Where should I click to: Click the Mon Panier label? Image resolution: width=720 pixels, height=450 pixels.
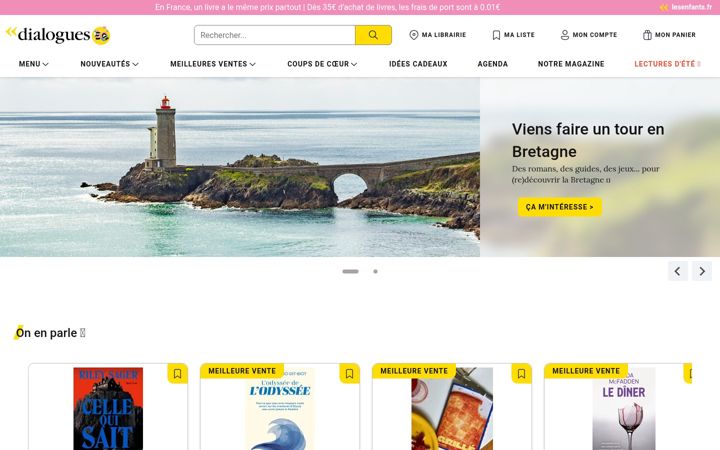(675, 35)
